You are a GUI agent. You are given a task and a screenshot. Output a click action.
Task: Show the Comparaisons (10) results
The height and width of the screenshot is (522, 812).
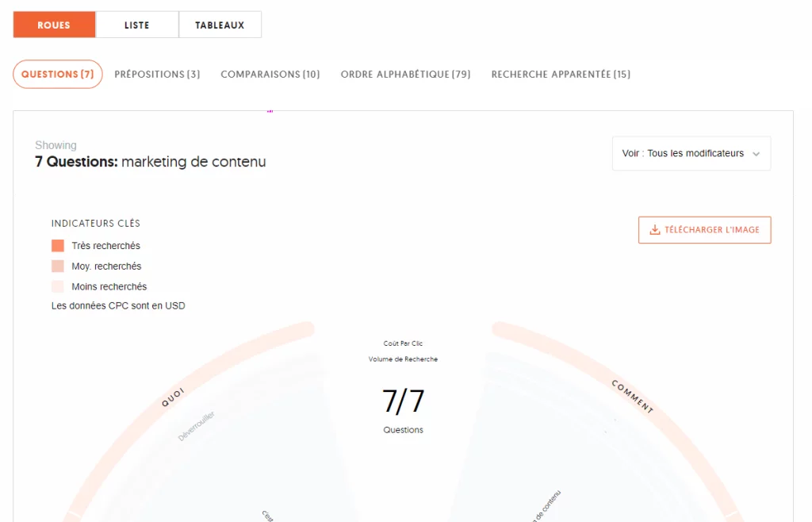pos(270,74)
